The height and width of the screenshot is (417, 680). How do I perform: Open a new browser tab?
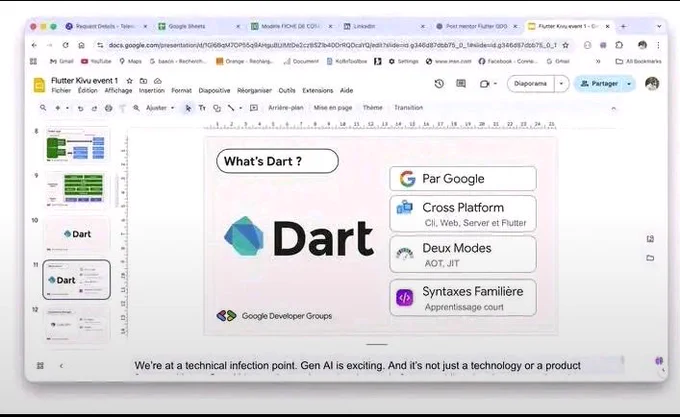(x=623, y=26)
